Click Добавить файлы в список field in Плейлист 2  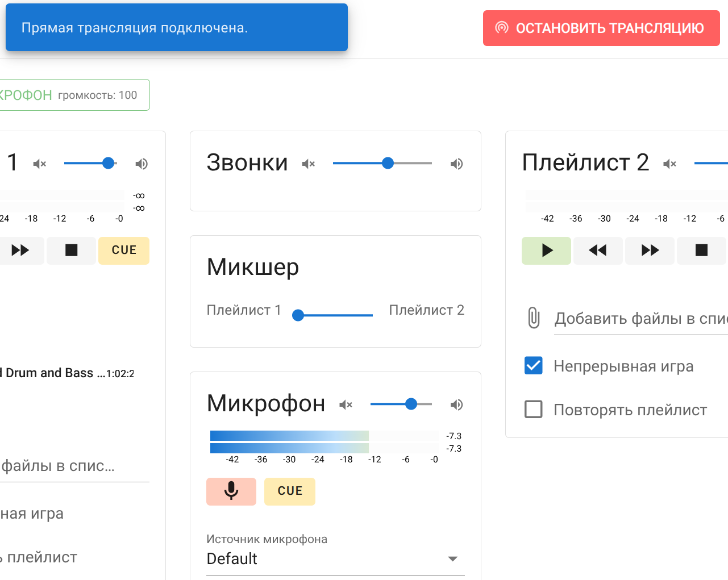[x=640, y=319]
